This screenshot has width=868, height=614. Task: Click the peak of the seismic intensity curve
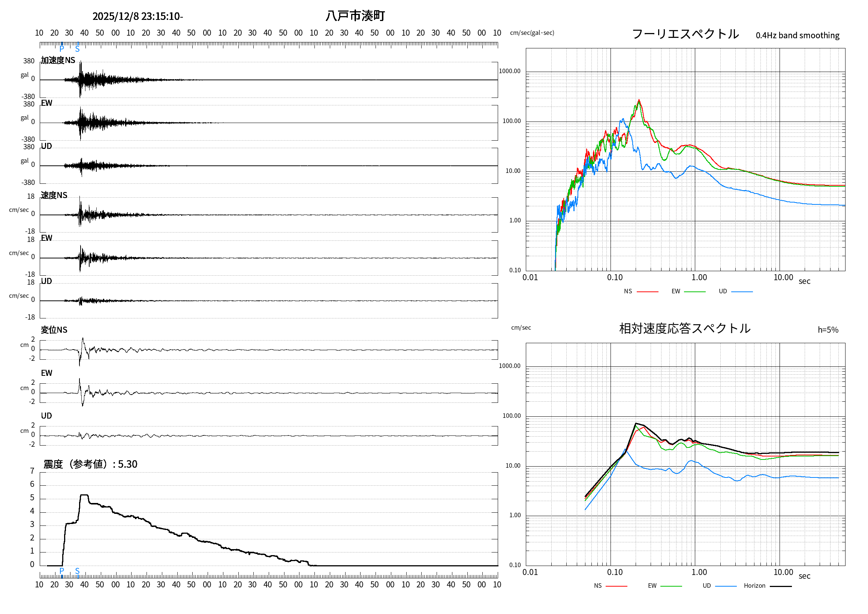pyautogui.click(x=84, y=495)
